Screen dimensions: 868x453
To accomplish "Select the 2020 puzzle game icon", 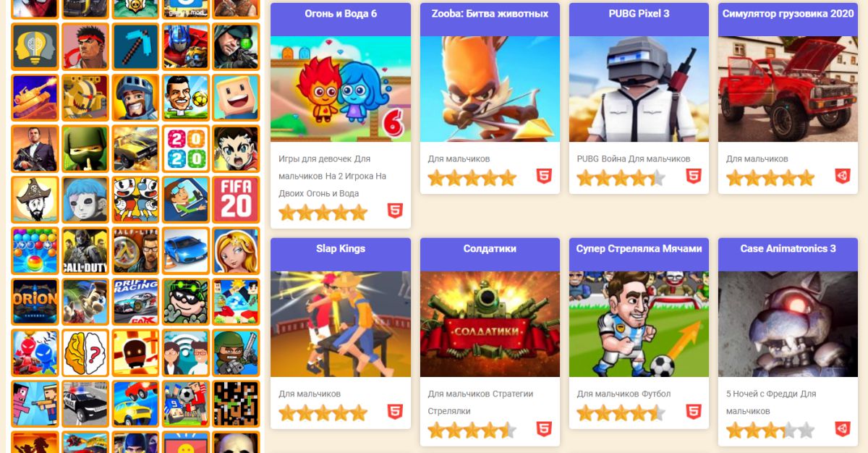I will [186, 148].
